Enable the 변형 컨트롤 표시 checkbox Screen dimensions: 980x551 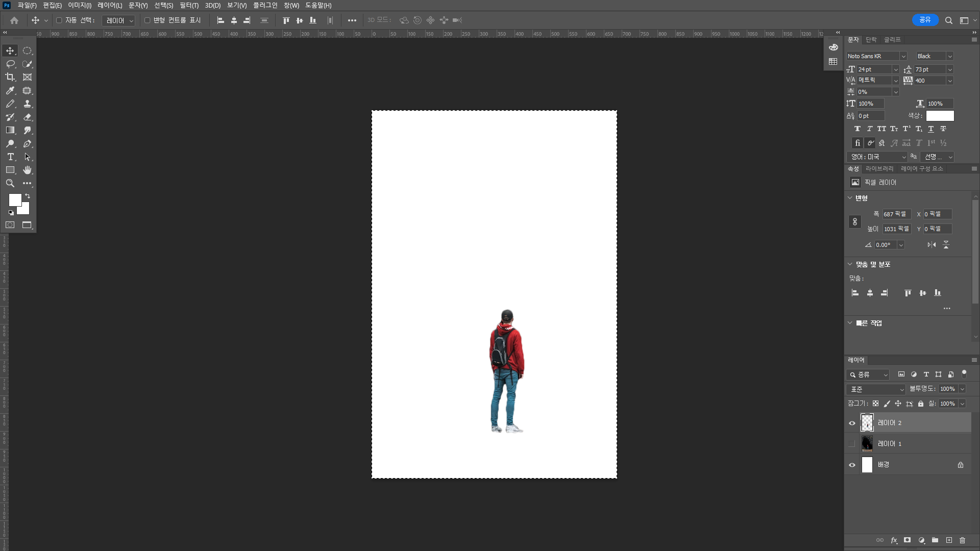tap(148, 20)
